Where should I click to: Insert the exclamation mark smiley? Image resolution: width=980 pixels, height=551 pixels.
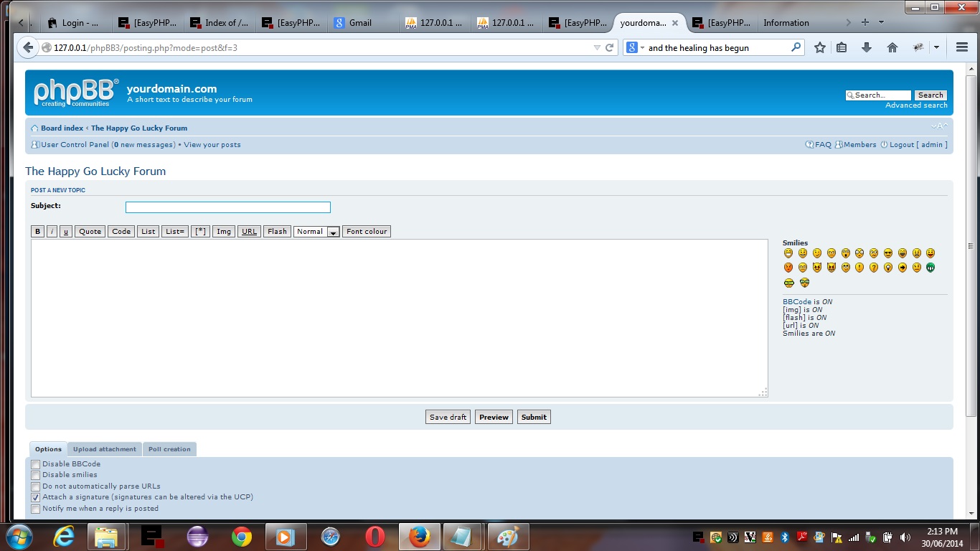[x=859, y=268]
